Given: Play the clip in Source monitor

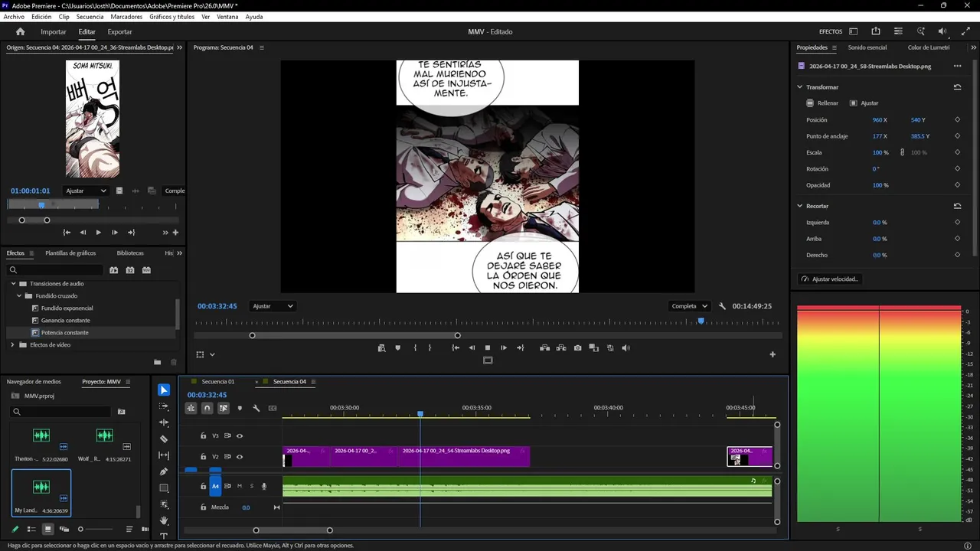Looking at the screenshot, I should click(98, 233).
